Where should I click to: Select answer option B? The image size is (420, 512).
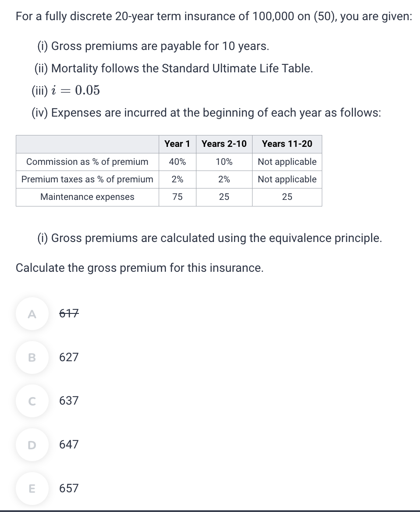tap(31, 357)
